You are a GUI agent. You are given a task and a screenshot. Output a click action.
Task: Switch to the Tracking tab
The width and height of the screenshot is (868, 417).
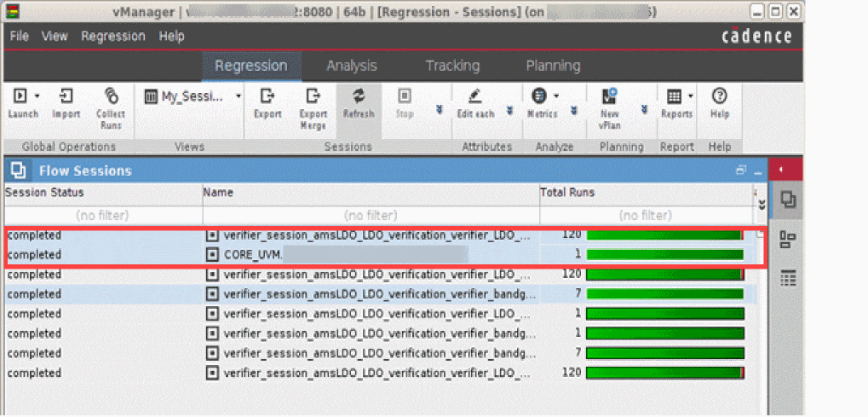click(x=452, y=66)
